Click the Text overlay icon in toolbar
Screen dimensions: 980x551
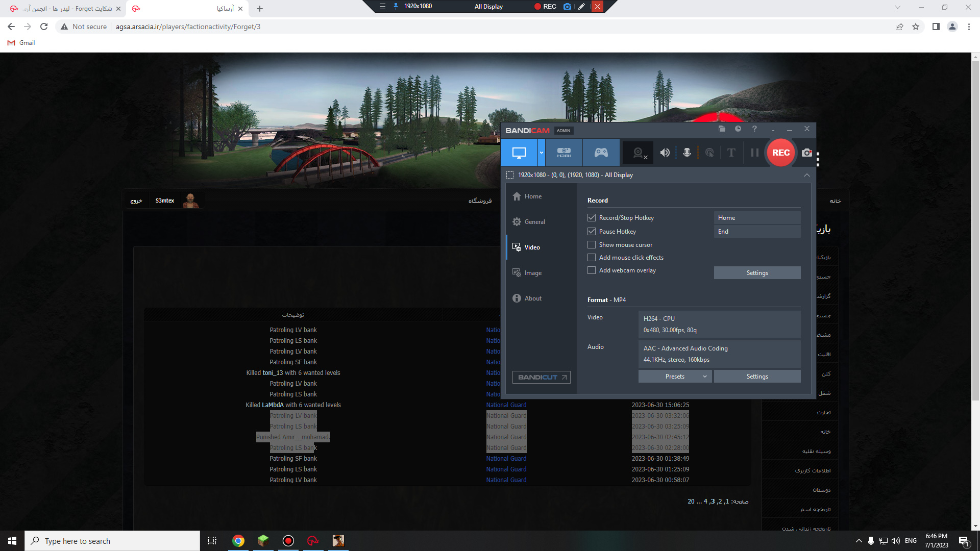click(x=731, y=153)
